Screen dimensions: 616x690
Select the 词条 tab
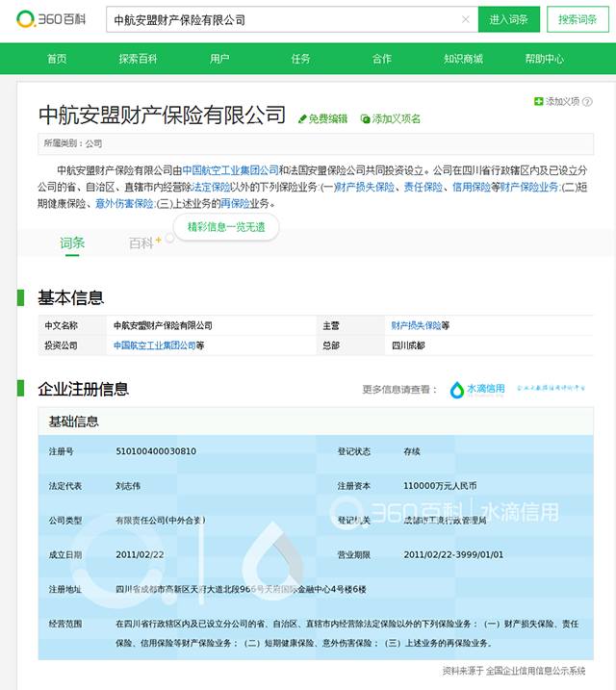pos(72,243)
